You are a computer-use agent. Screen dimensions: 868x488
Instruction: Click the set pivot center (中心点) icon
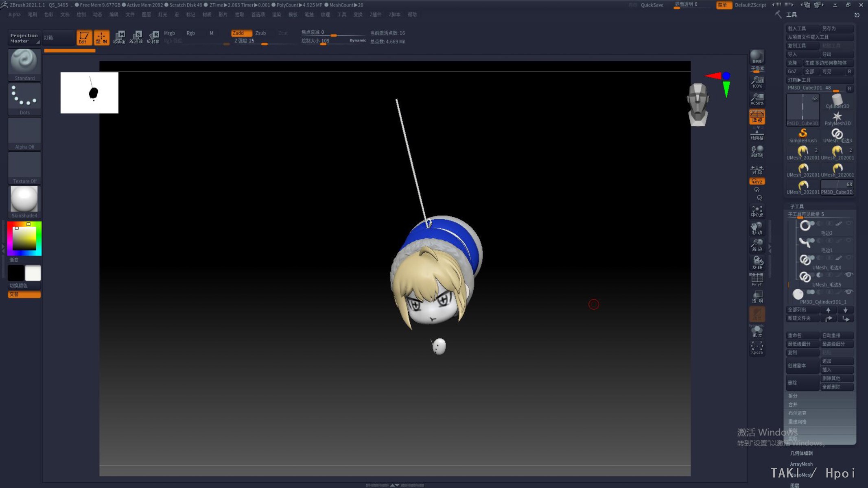(x=757, y=211)
